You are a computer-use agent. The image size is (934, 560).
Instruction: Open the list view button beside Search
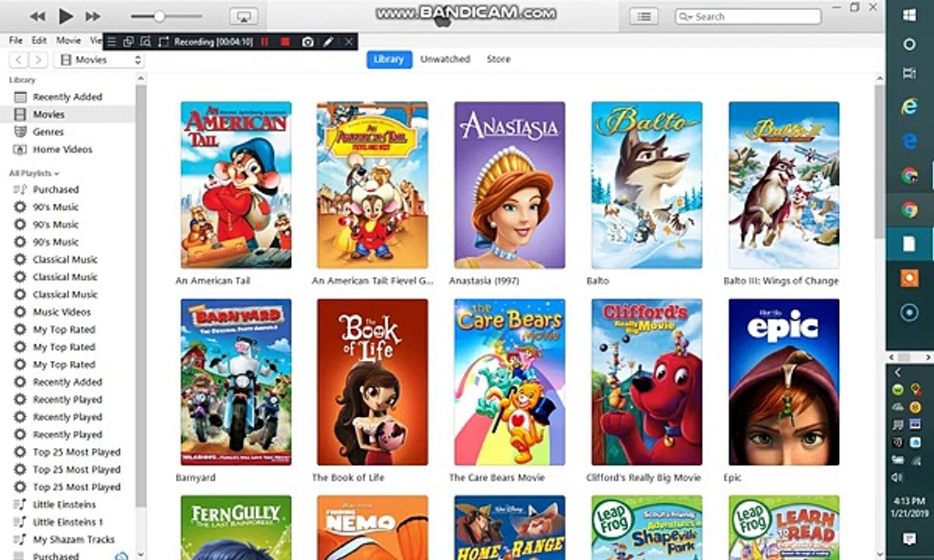644,16
